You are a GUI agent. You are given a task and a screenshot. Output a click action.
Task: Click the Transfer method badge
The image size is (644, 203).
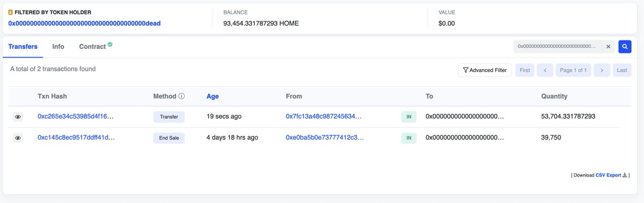[x=169, y=117]
